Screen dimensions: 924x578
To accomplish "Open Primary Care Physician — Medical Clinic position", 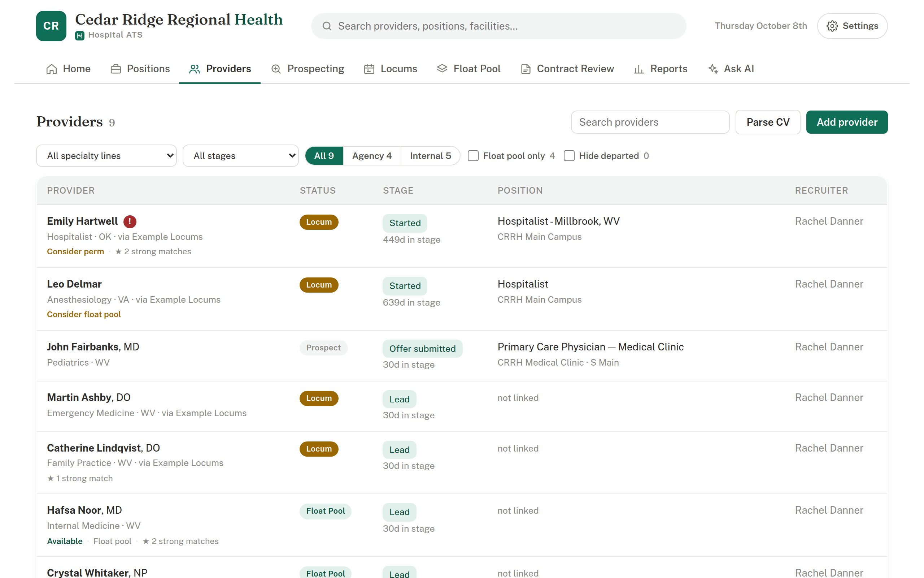I will point(590,347).
